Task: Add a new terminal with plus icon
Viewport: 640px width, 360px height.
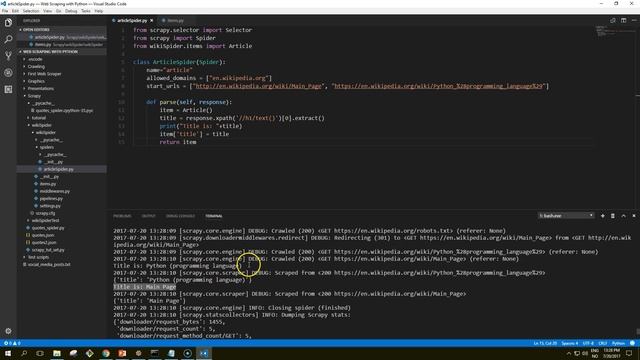Action: (602, 216)
